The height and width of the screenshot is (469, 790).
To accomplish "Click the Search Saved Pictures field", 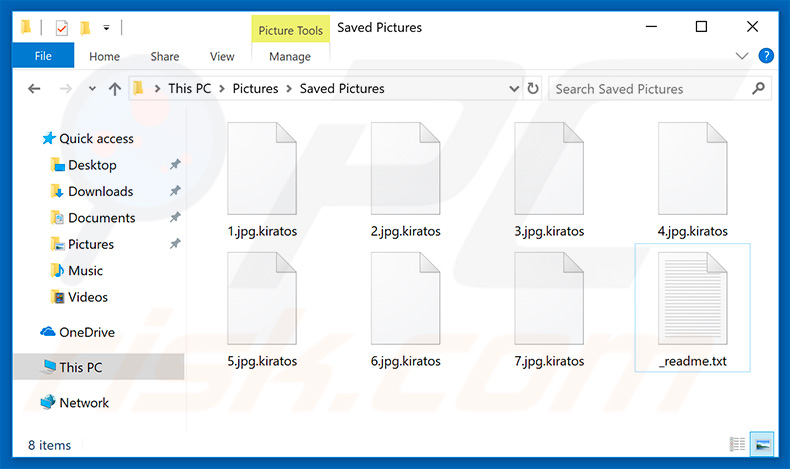I will click(645, 89).
